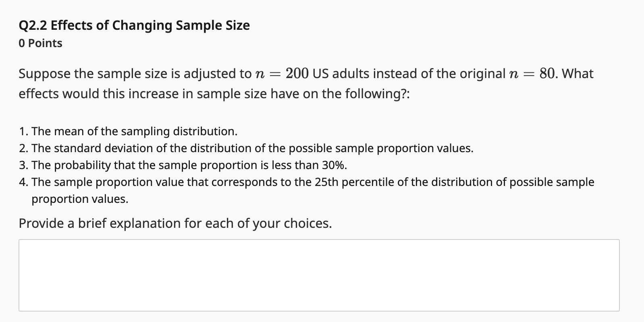This screenshot has height=322, width=644.
Task: Click the numbered item 2 label
Action: [x=23, y=148]
